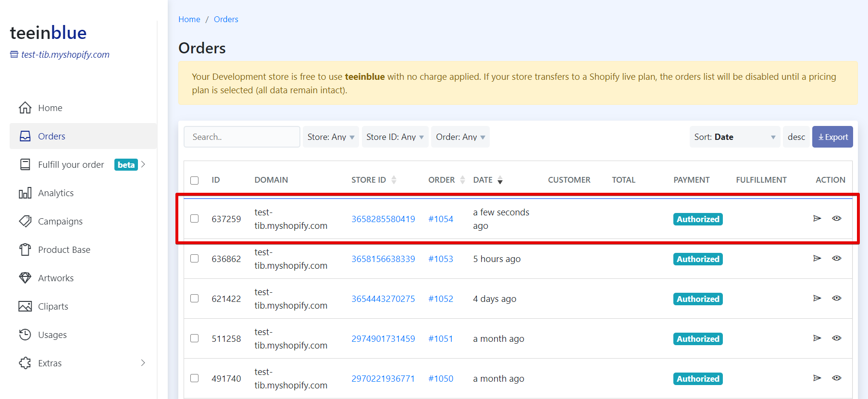This screenshot has height=399, width=868.
Task: Click the teeinblue logo
Action: pyautogui.click(x=48, y=33)
